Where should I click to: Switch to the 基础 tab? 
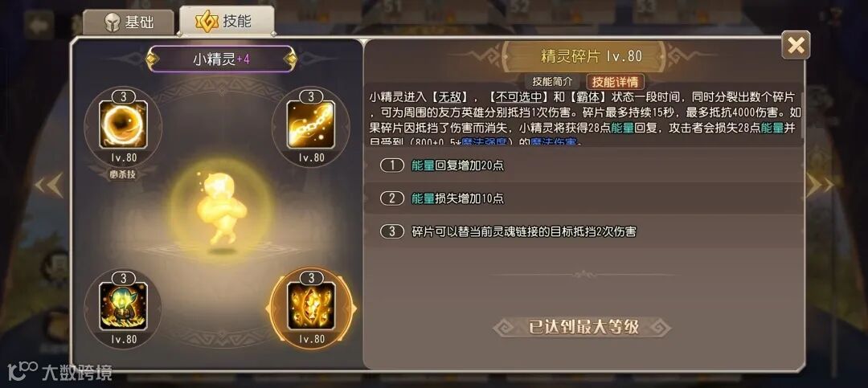coord(129,22)
